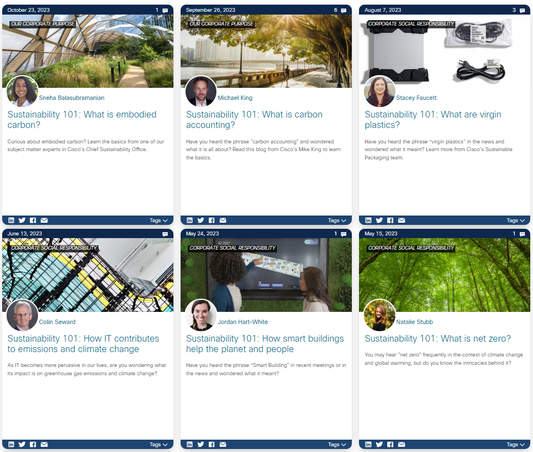Open comments on June 13 post
This screenshot has width=533, height=452.
[x=165, y=234]
